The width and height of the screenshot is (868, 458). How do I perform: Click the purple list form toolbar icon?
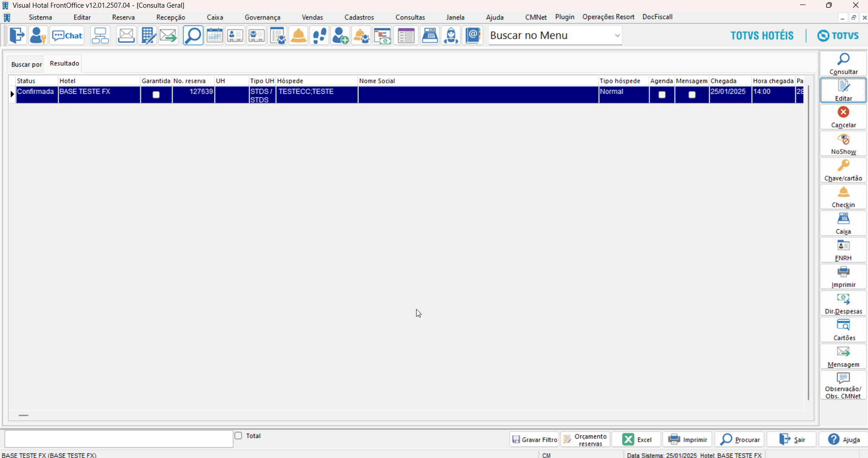point(406,35)
